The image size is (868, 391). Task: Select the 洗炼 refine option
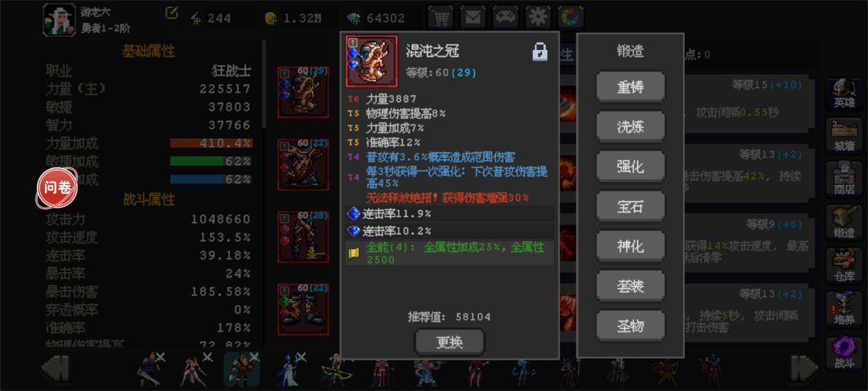click(x=630, y=127)
